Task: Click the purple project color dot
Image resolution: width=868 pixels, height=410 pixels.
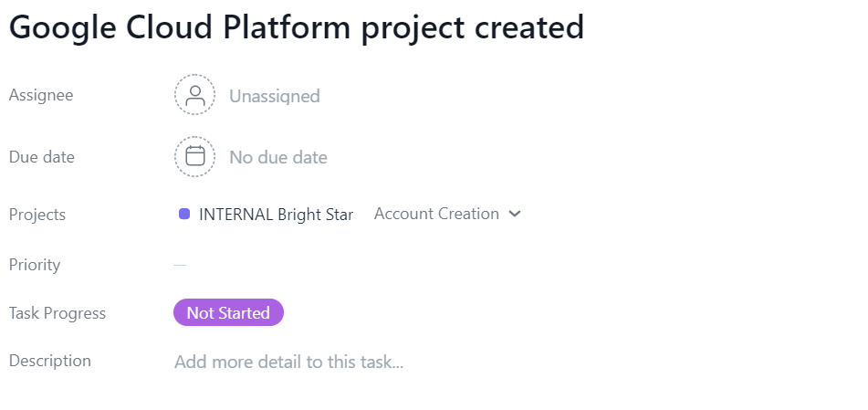Action: tap(184, 214)
